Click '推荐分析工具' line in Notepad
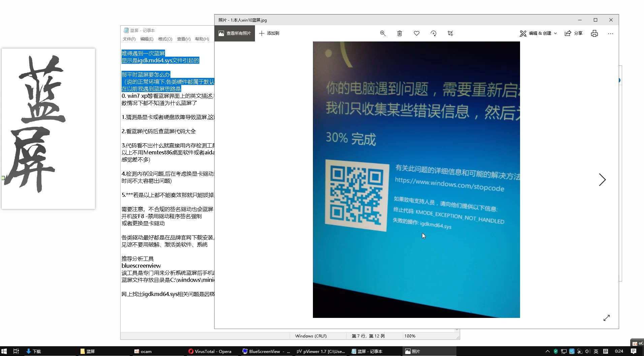Viewport: 644px width, 356px height. pos(138,259)
